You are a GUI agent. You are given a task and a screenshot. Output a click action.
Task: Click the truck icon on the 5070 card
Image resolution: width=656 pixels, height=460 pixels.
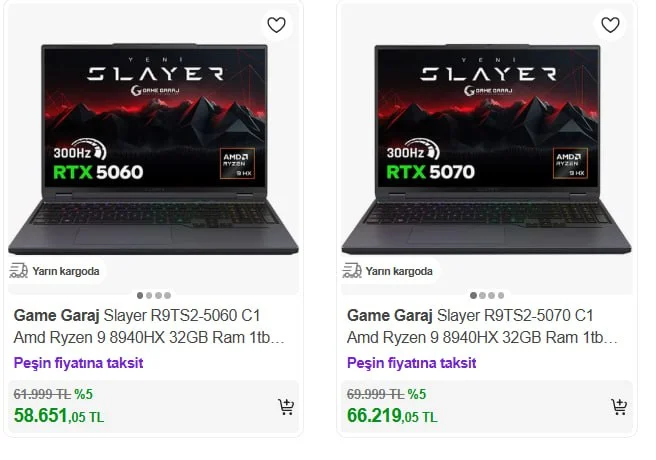point(352,270)
